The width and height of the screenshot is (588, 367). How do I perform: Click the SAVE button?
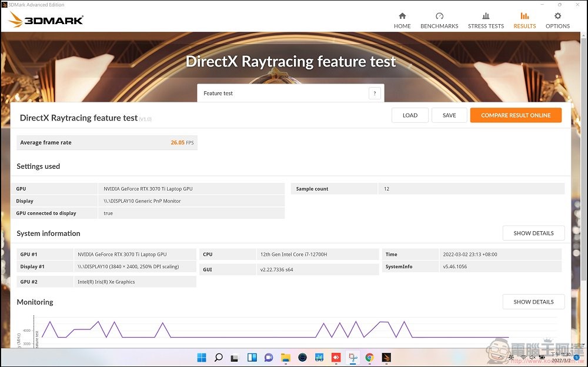[x=449, y=115]
